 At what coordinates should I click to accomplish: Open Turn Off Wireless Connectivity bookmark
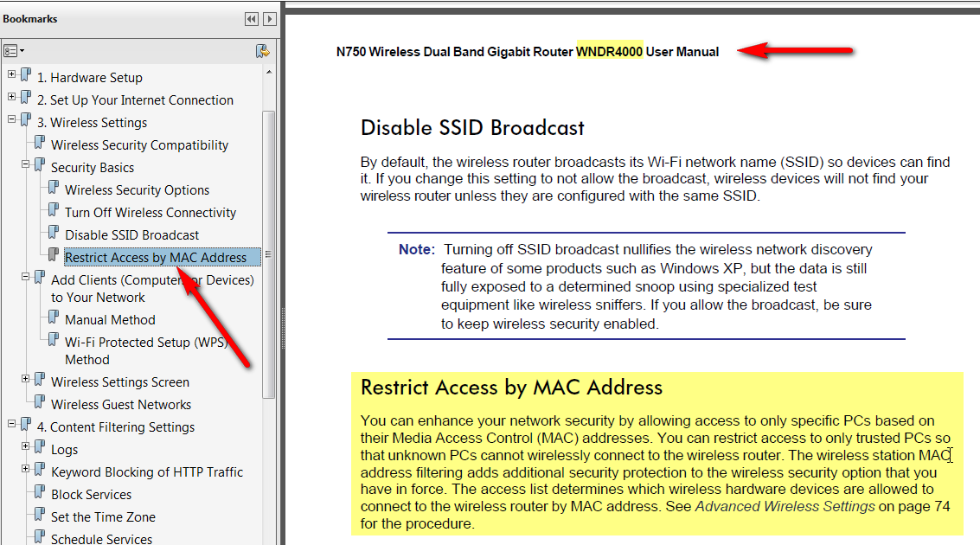tap(151, 213)
